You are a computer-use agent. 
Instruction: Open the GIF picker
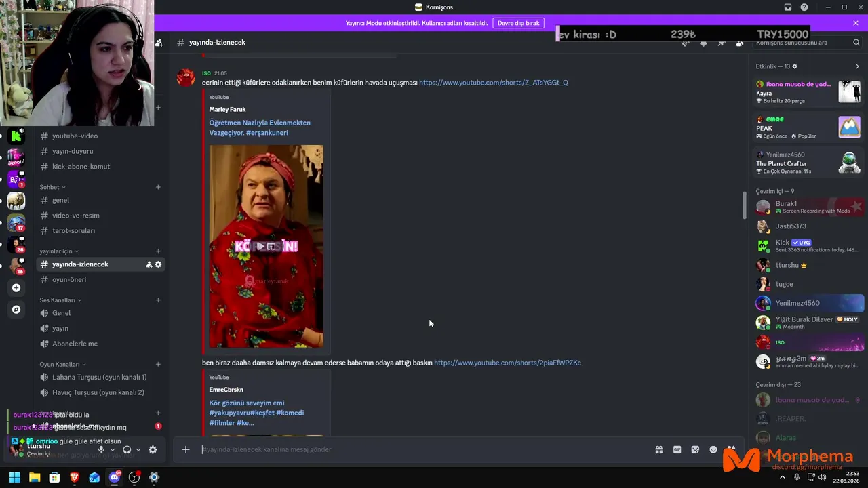[x=677, y=449]
